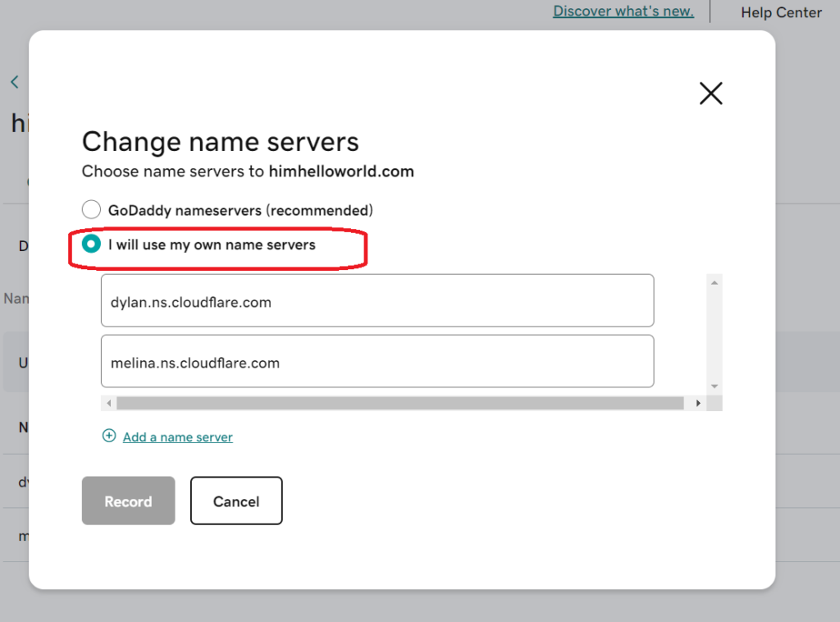
Task: Click the Record button
Action: pyautogui.click(x=128, y=501)
